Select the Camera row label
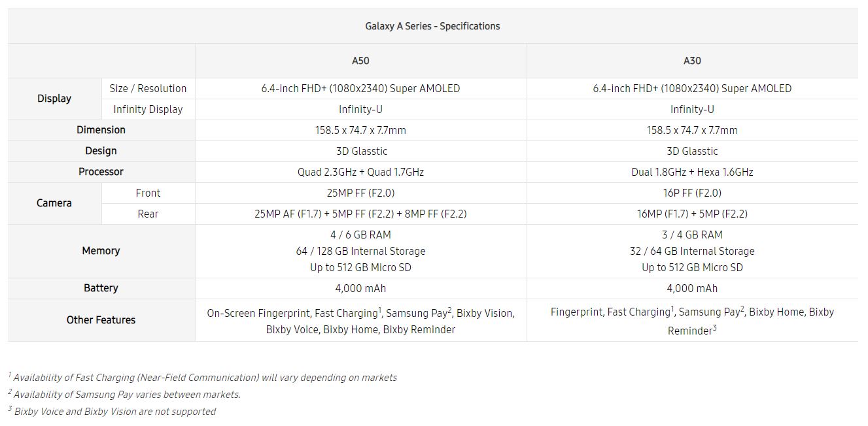The image size is (868, 426). (x=54, y=203)
